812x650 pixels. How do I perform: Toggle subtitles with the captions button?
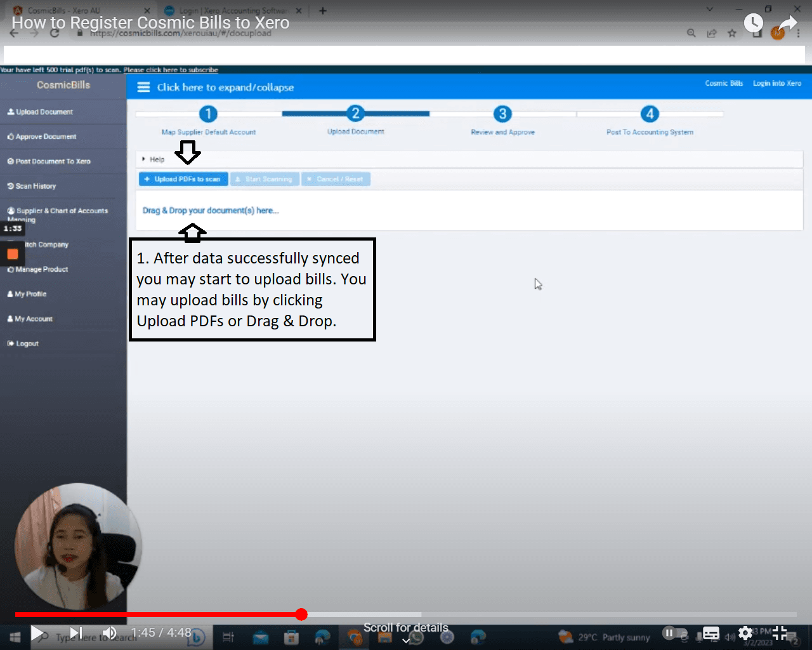coord(711,633)
